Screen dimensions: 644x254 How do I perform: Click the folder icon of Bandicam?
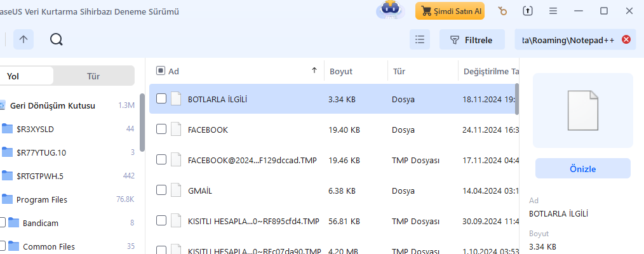click(14, 223)
